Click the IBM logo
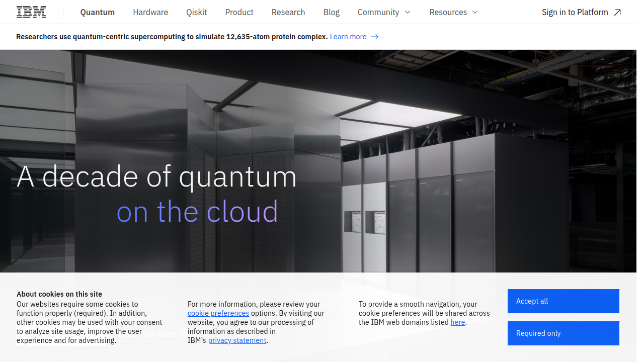 click(x=31, y=12)
